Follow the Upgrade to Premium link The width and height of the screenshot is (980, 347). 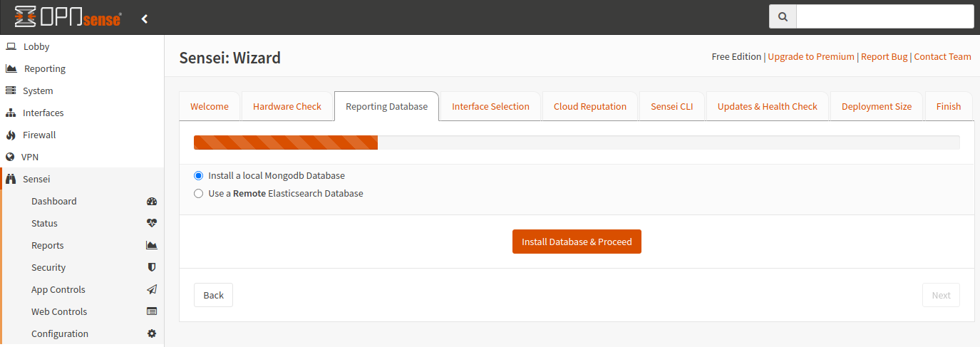tap(810, 57)
